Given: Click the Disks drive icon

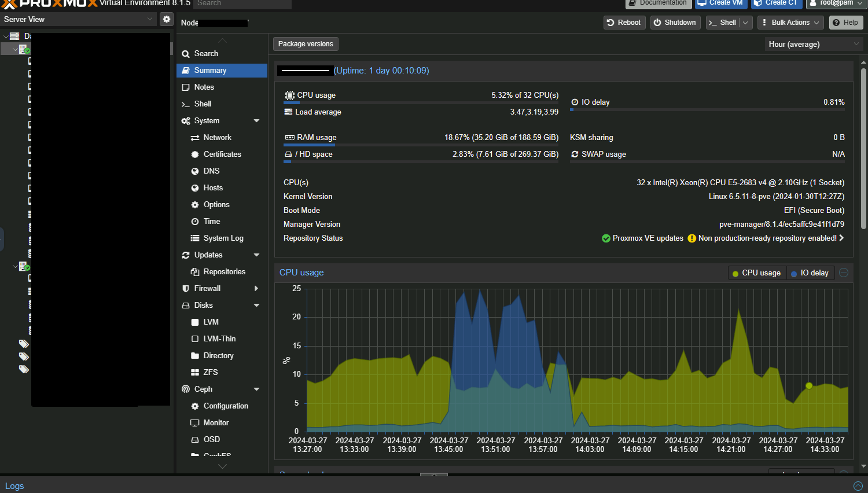Looking at the screenshot, I should point(186,306).
